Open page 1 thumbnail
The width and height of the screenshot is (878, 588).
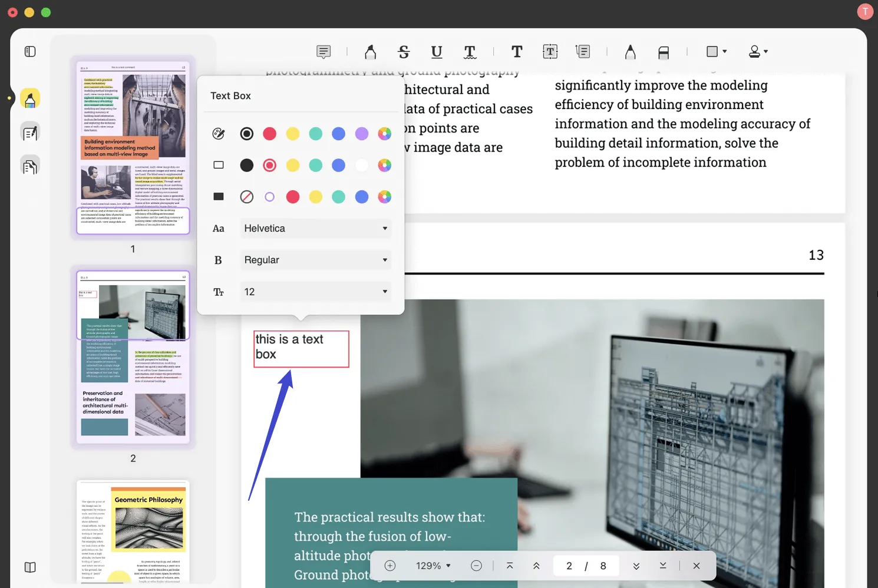[133, 148]
